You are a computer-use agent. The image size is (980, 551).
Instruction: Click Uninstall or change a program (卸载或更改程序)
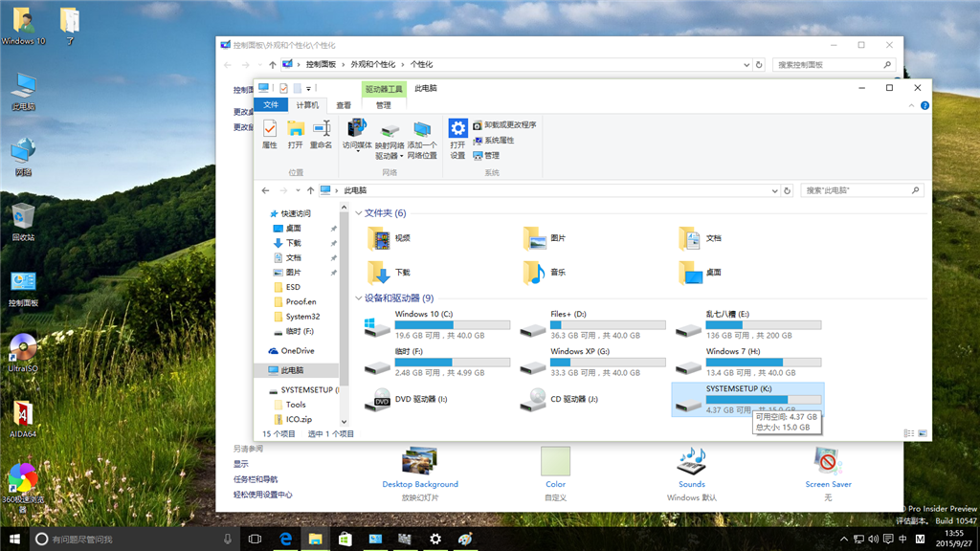[x=504, y=125]
